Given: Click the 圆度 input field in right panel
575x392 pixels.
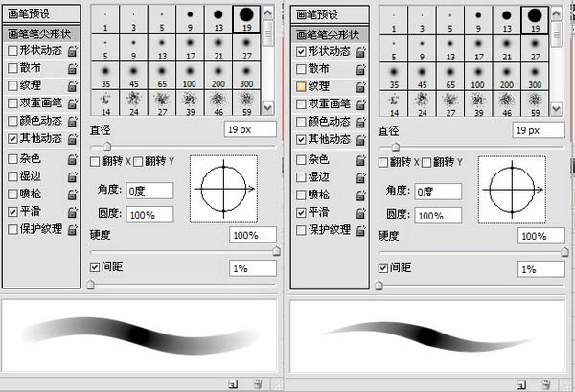Looking at the screenshot, I should pos(437,215).
